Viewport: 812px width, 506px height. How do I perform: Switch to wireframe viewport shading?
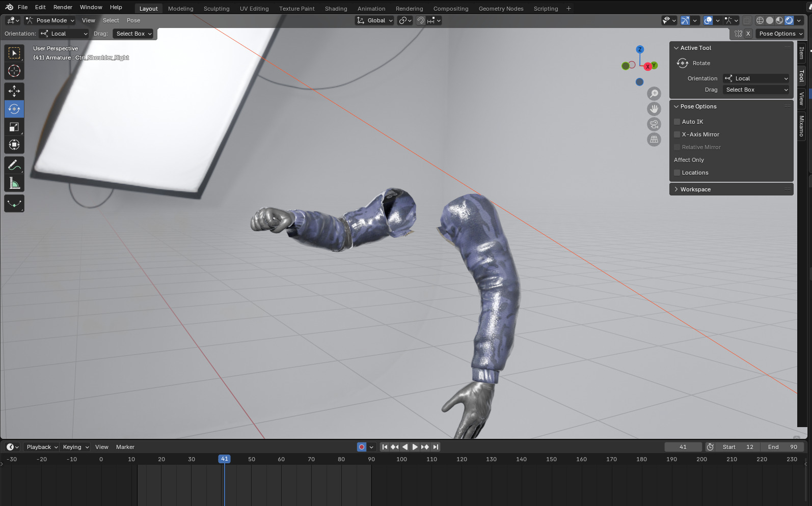tap(760, 20)
